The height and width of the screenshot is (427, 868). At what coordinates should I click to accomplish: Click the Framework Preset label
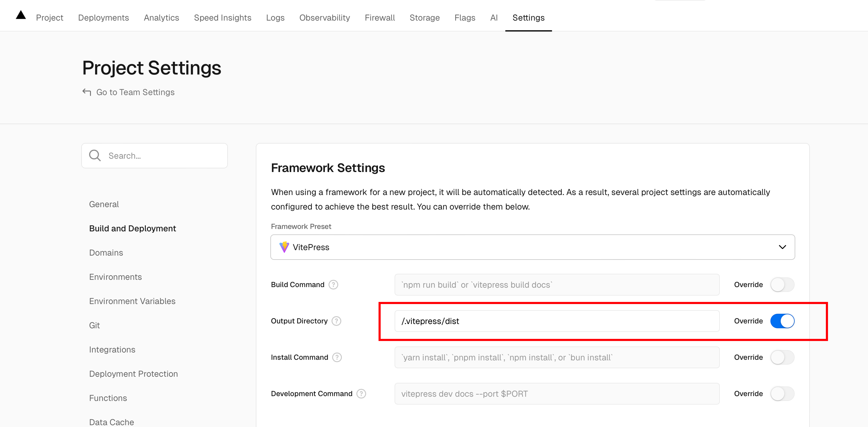click(301, 226)
